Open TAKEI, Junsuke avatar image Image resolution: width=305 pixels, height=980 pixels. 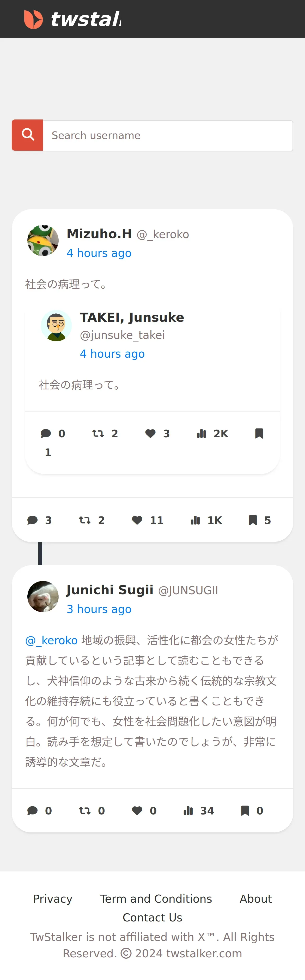[56, 325]
